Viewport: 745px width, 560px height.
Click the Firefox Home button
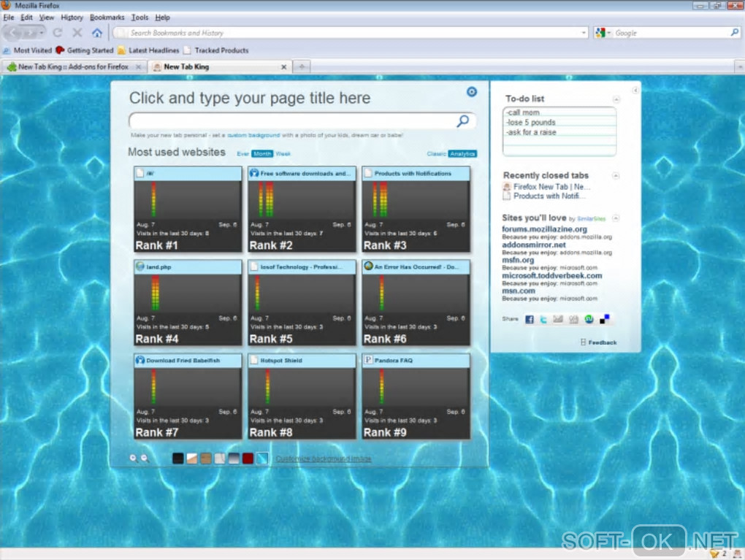pos(97,33)
